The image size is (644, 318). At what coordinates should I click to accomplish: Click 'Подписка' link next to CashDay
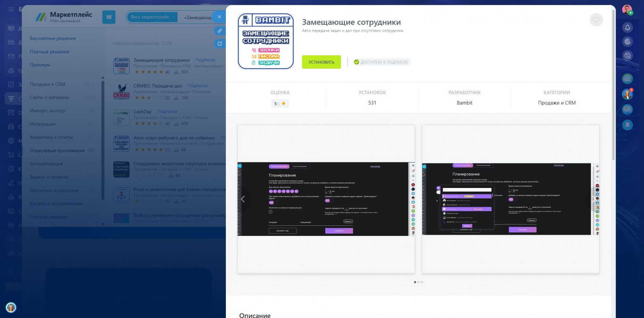coord(167,111)
